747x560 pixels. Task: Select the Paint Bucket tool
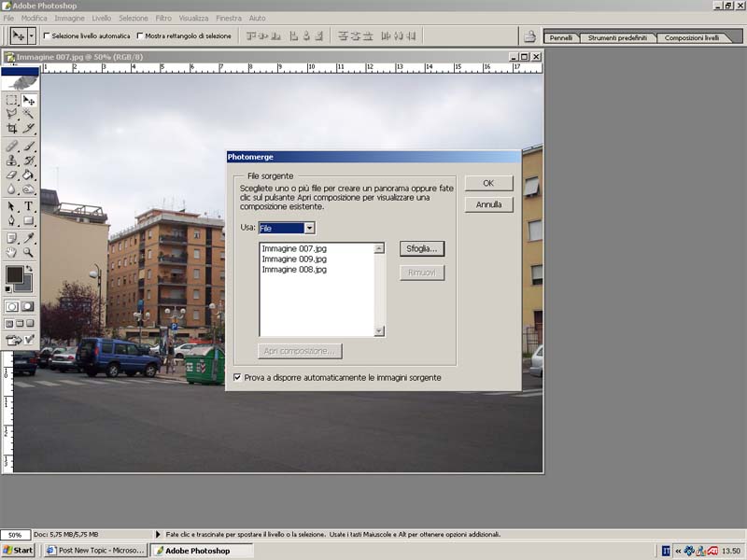coord(29,175)
